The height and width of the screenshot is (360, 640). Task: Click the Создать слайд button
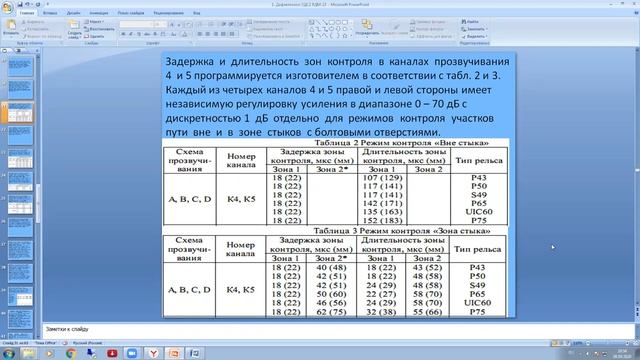tap(74, 29)
